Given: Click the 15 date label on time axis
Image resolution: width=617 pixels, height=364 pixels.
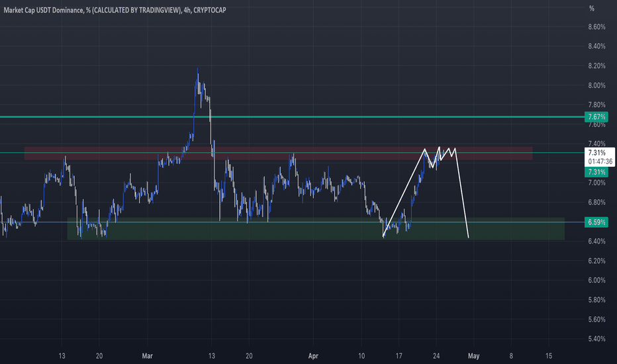Looking at the screenshot, I should point(549,356).
